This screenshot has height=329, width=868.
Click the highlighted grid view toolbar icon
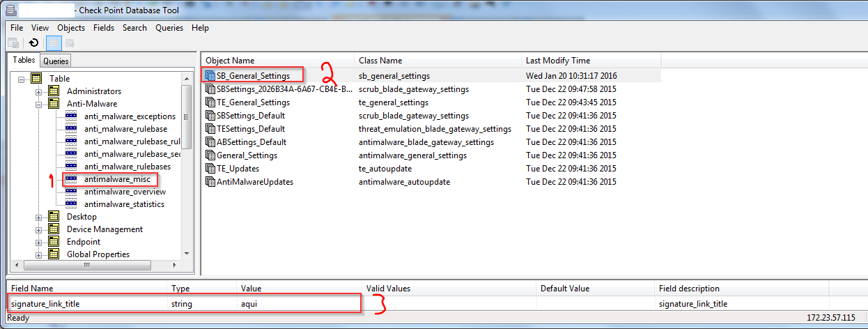coord(54,43)
